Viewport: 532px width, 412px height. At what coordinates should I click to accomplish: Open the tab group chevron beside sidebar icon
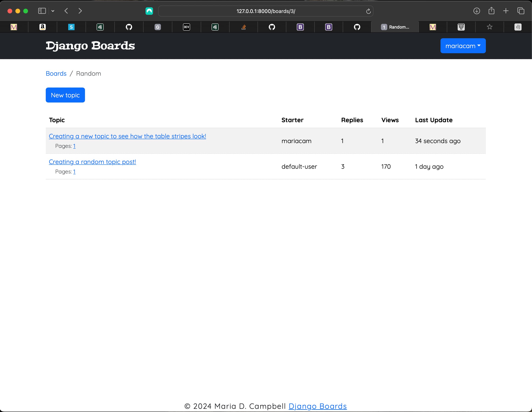[53, 11]
